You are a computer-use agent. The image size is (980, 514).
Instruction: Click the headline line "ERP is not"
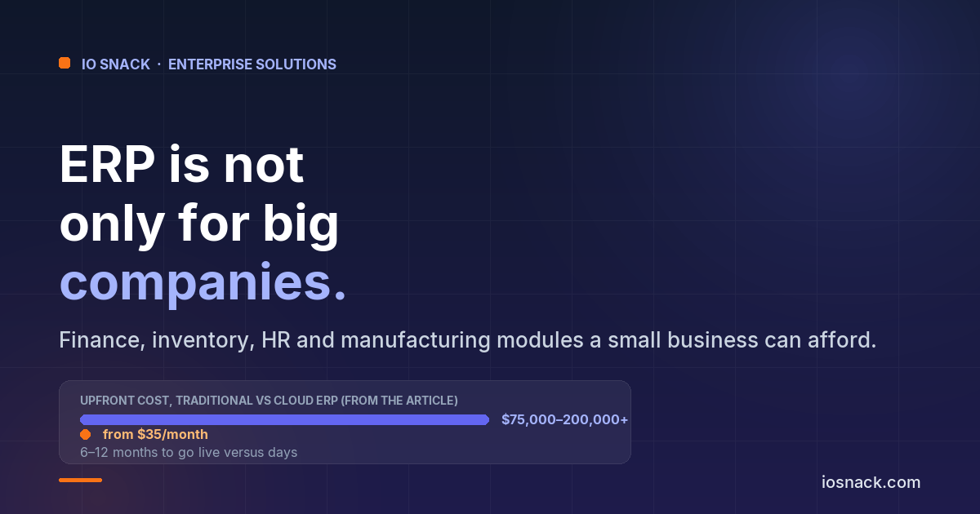[x=181, y=165]
